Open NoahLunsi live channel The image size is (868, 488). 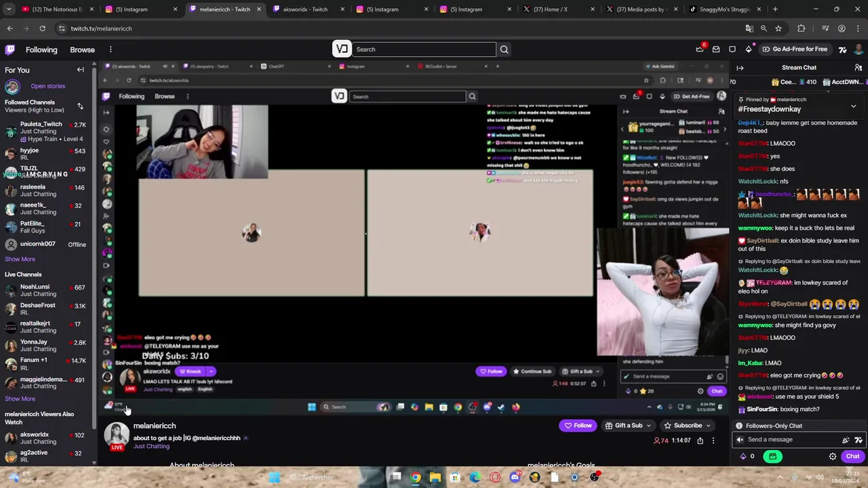(x=47, y=291)
